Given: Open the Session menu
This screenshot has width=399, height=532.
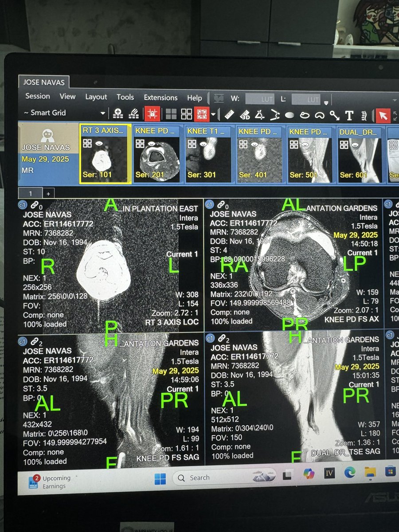Looking at the screenshot, I should pos(37,96).
